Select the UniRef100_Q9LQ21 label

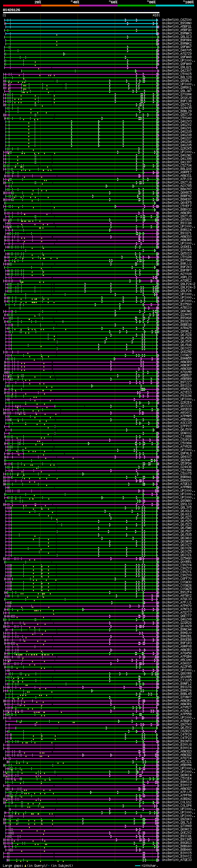(x=177, y=67)
